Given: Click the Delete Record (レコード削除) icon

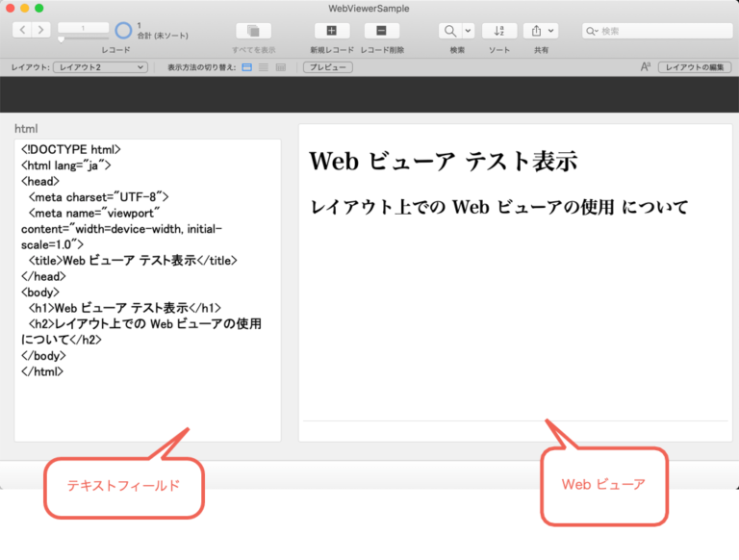Looking at the screenshot, I should tap(381, 31).
